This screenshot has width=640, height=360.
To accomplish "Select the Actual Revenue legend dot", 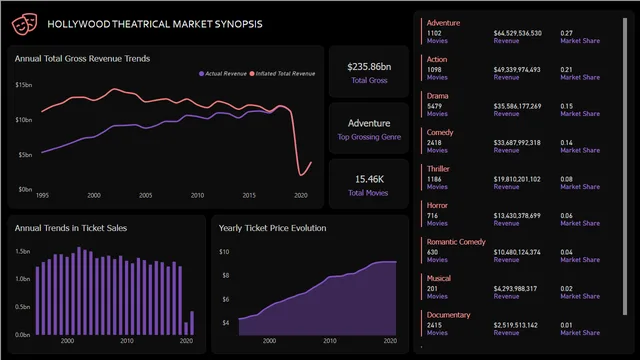I will tap(201, 74).
